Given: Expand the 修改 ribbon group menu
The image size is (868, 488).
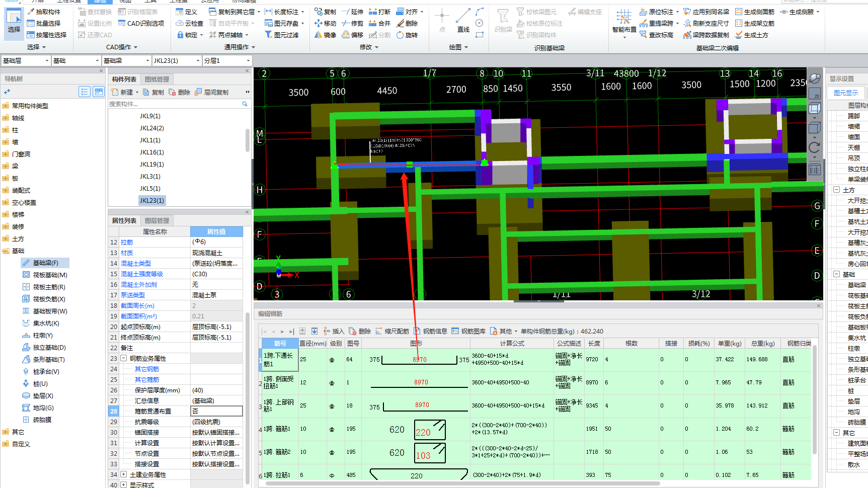Looking at the screenshot, I should tap(369, 47).
